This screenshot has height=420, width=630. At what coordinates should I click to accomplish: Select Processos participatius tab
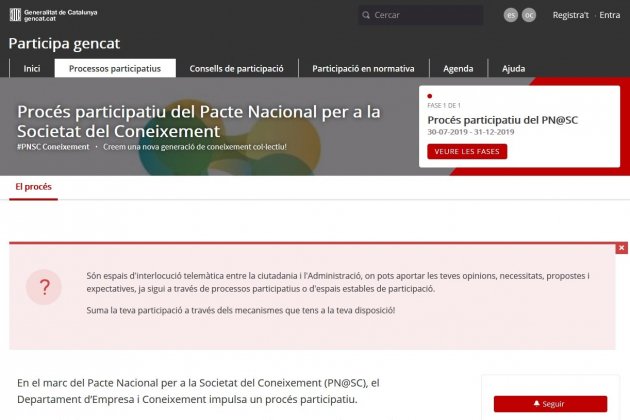[x=115, y=69]
